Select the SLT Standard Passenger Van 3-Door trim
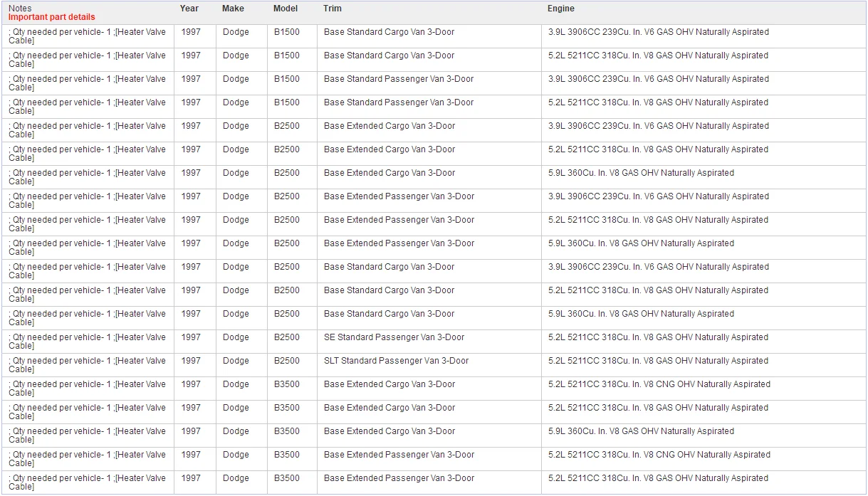Image resolution: width=868 pixels, height=496 pixels. (x=397, y=361)
